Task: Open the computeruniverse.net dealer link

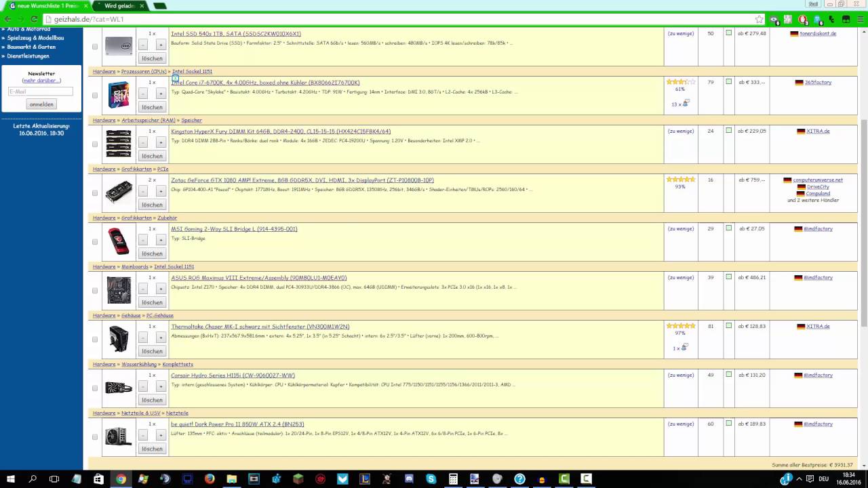Action: (818, 180)
